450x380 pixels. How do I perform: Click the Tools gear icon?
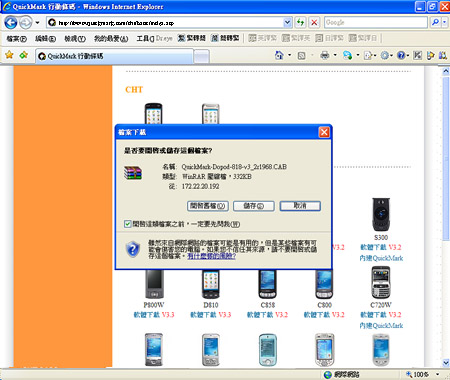click(385, 55)
